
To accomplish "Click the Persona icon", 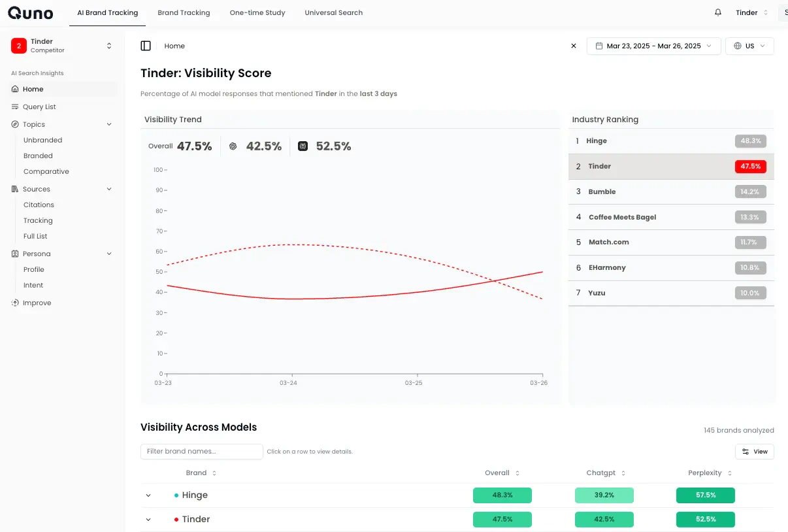I will [x=15, y=254].
